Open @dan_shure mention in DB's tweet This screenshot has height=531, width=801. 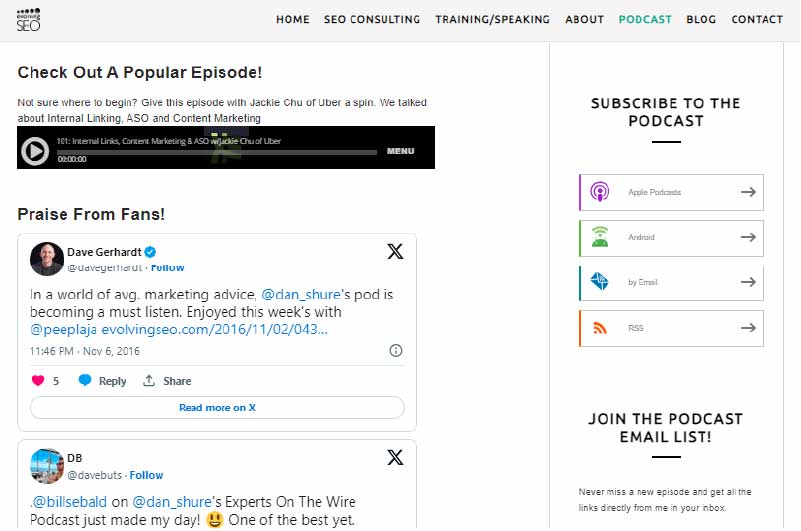(172, 502)
